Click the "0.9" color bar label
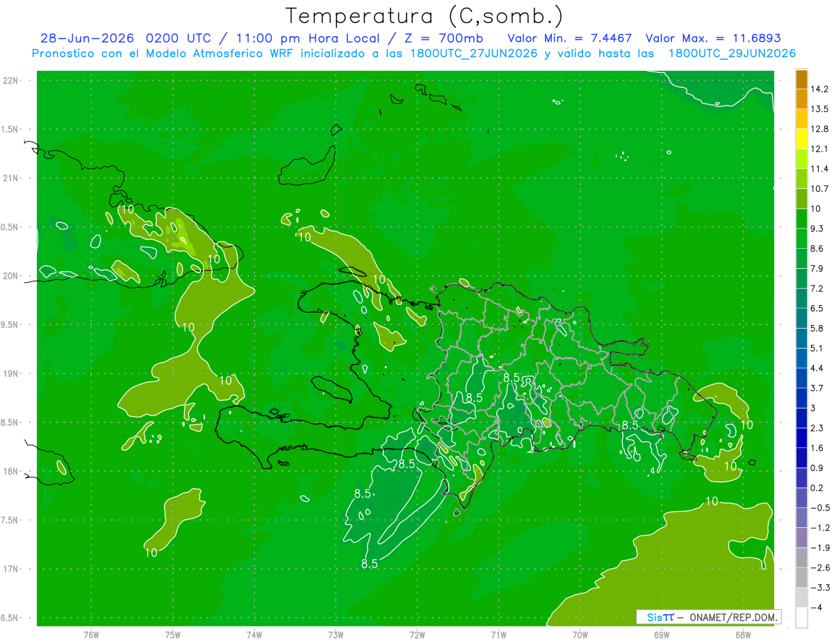Viewport: 834px width, 644px height. point(818,468)
